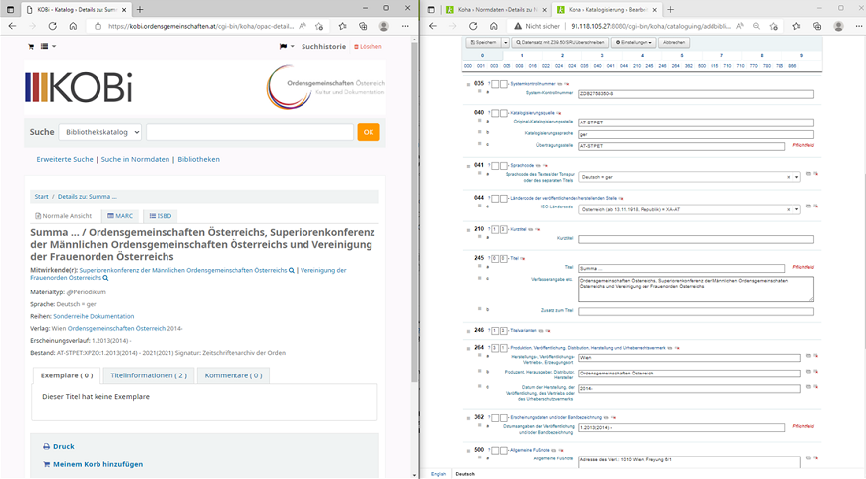Click the orange OK search button

(x=368, y=132)
